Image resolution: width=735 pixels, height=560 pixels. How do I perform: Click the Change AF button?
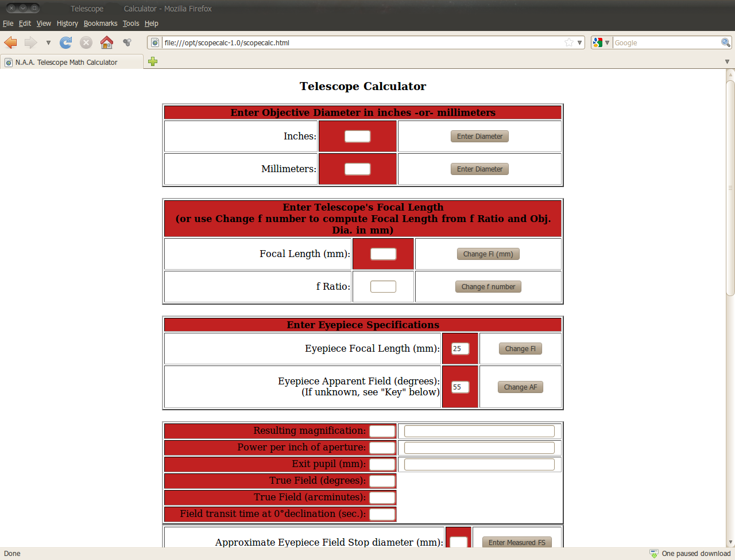coord(520,387)
